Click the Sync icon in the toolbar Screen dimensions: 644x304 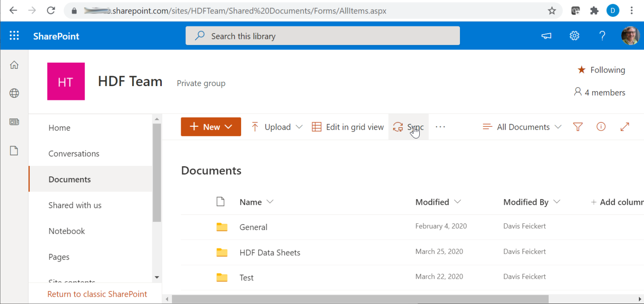[397, 126]
